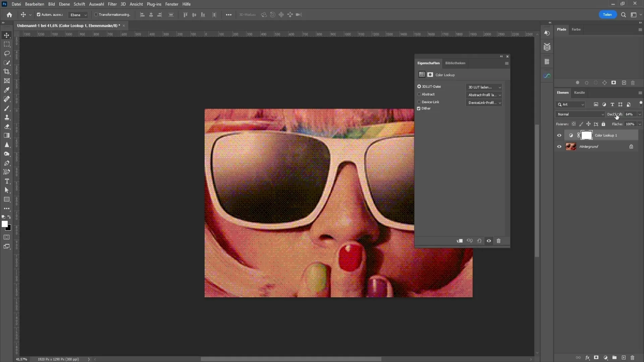Select the 3DLUT-Datei radio button

tap(419, 86)
